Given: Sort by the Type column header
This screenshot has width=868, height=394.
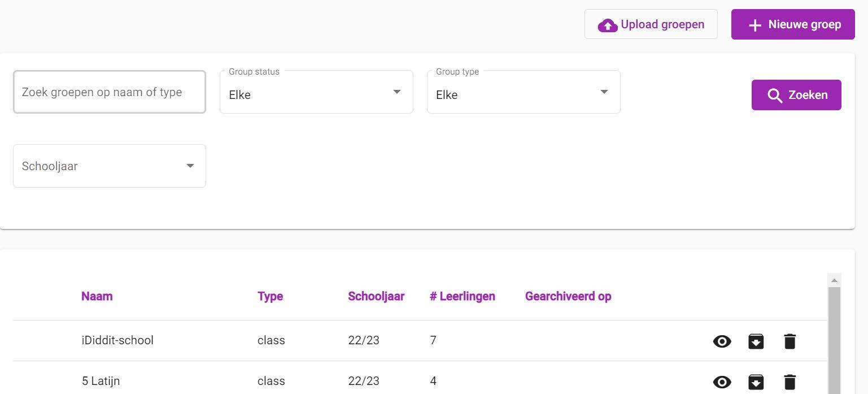Looking at the screenshot, I should (x=270, y=296).
